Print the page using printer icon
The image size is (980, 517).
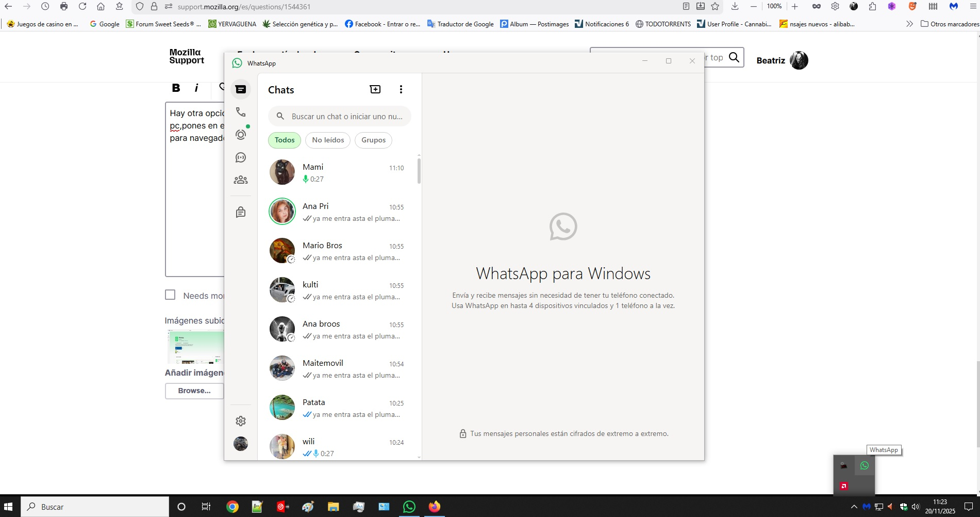point(64,7)
